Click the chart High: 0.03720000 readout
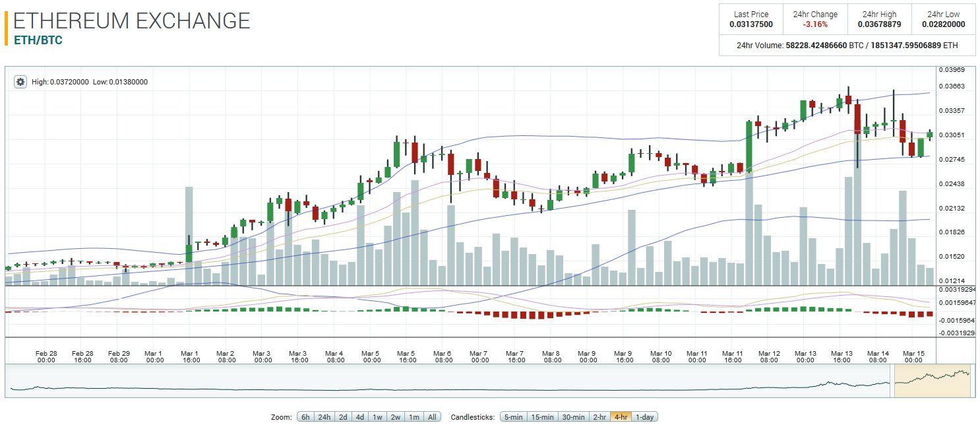 [x=60, y=82]
